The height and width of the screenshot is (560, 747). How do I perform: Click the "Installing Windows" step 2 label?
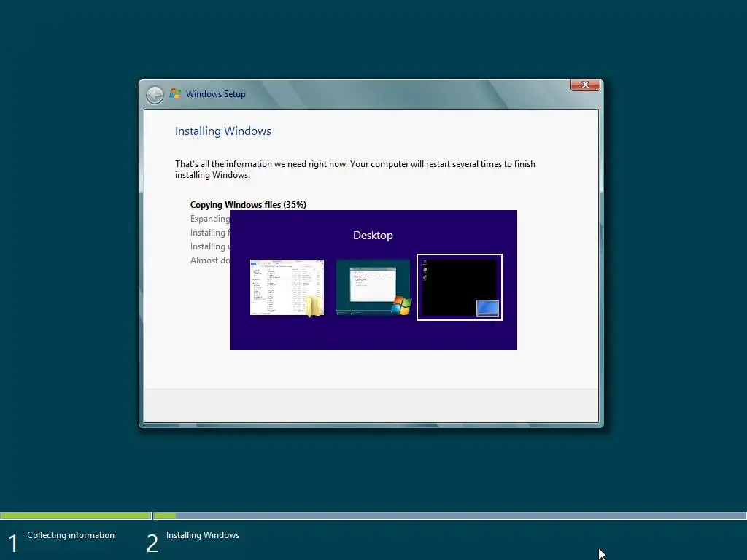coord(203,535)
